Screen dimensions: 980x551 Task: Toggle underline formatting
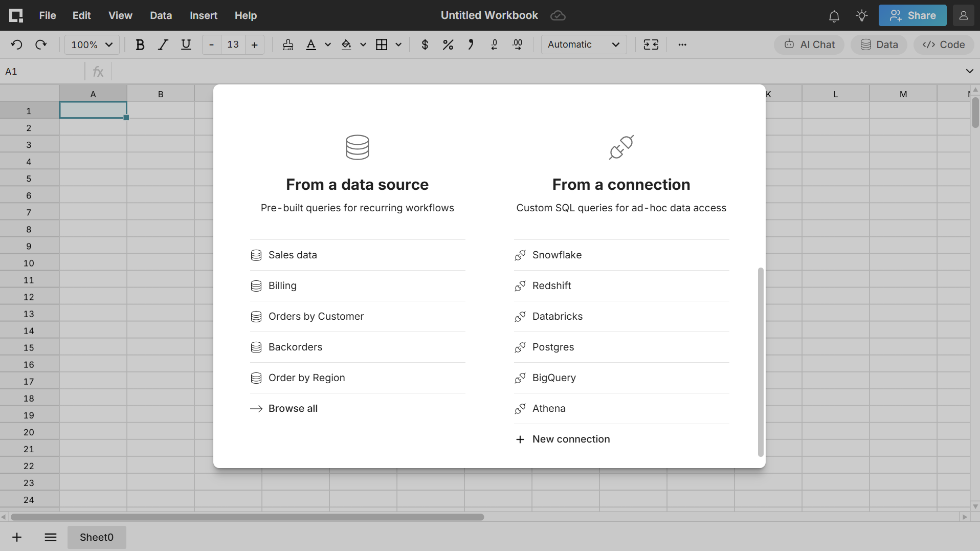(x=186, y=45)
